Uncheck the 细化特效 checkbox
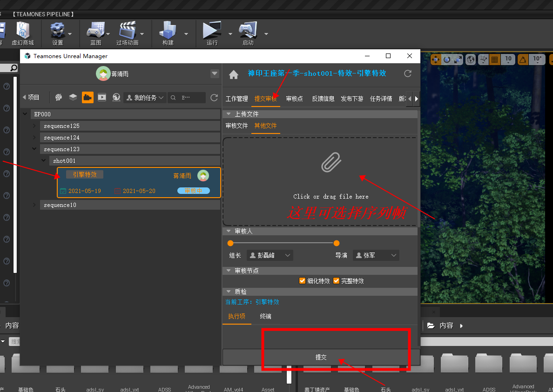This screenshot has width=553, height=392. 303,281
